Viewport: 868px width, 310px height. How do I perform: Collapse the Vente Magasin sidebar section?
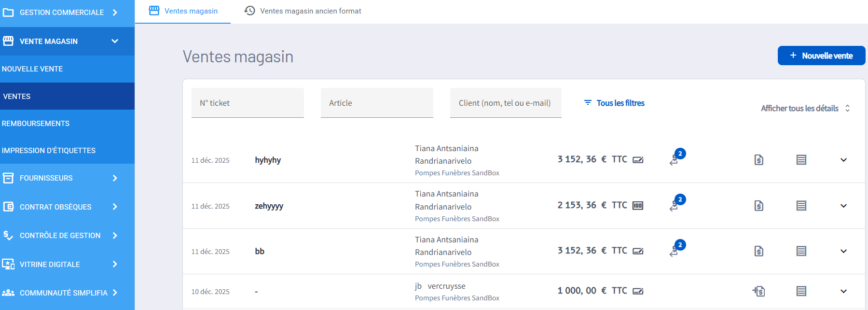(x=115, y=41)
